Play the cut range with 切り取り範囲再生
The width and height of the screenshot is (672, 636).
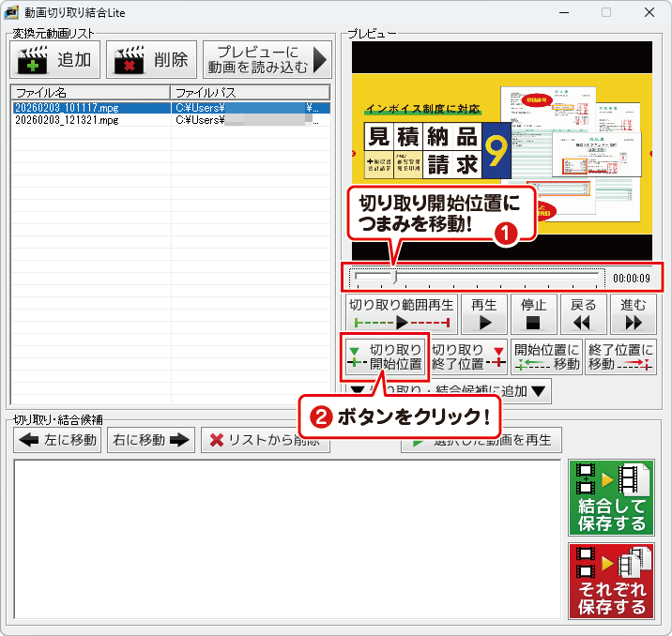(402, 314)
